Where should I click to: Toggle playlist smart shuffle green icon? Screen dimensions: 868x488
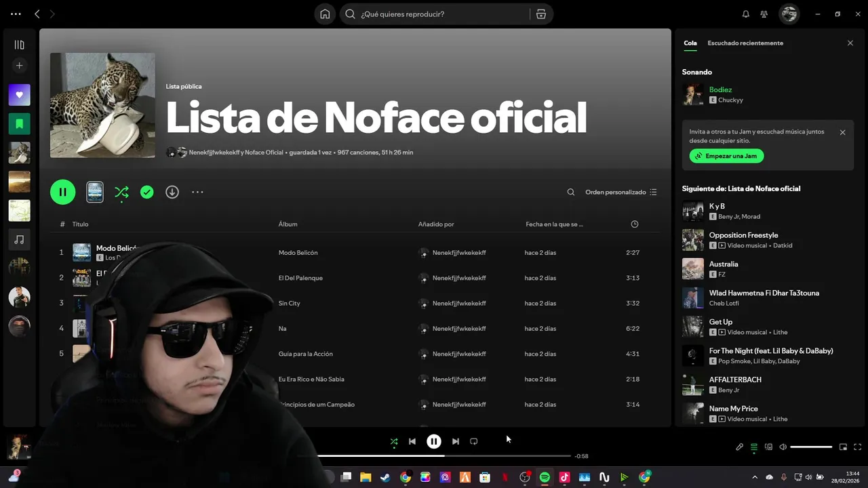121,192
